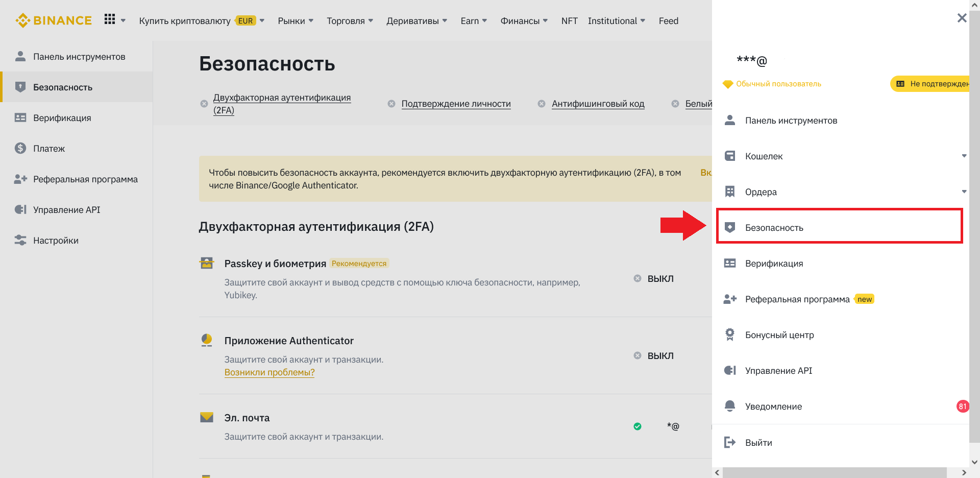Click the plug icon beside left sidebar Управление API
This screenshot has width=980, height=478.
click(x=20, y=209)
